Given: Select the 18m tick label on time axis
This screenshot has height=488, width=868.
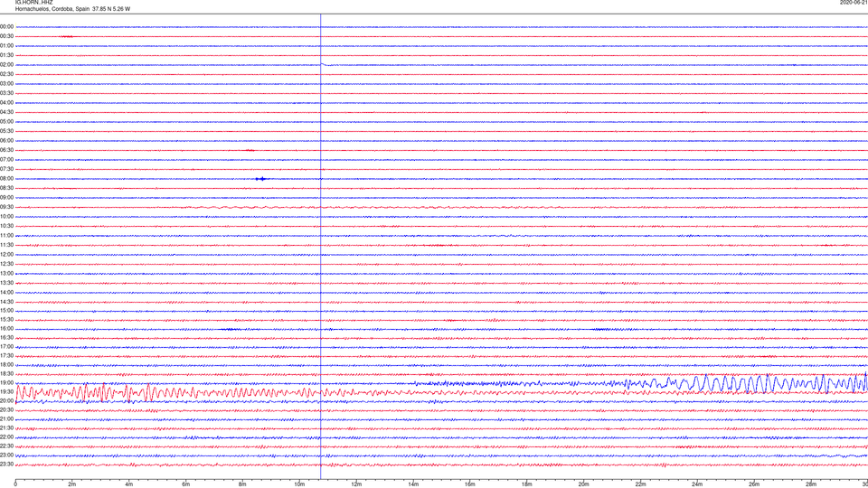Looking at the screenshot, I should click(526, 484).
